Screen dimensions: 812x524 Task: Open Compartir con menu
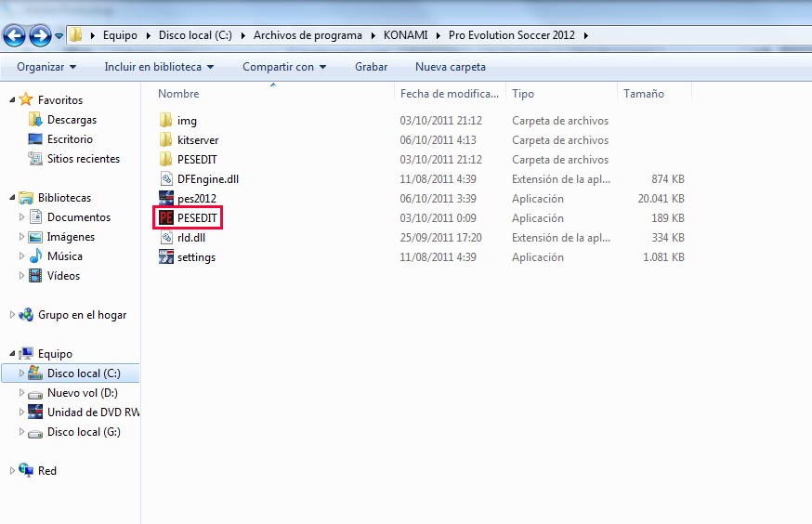point(284,67)
